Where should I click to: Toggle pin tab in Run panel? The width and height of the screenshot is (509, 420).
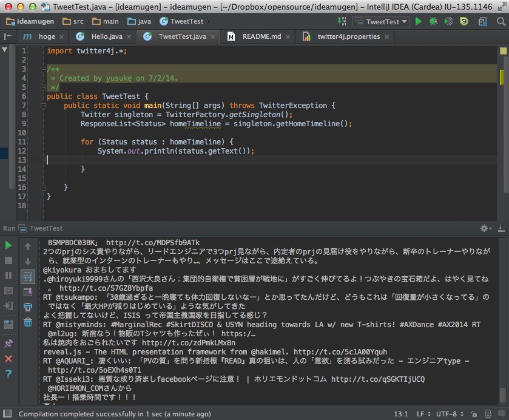click(8, 344)
